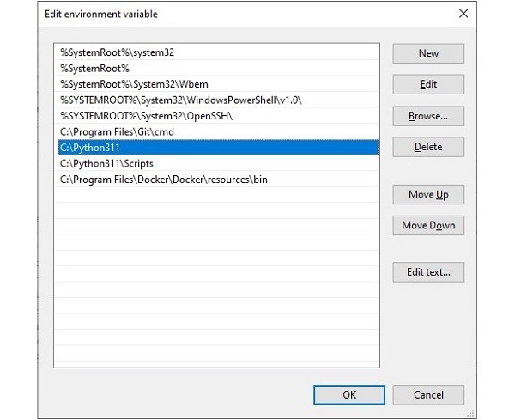Select the plain %SystemRoot% entry
Viewport: 515px width, 420px height.
tap(94, 68)
